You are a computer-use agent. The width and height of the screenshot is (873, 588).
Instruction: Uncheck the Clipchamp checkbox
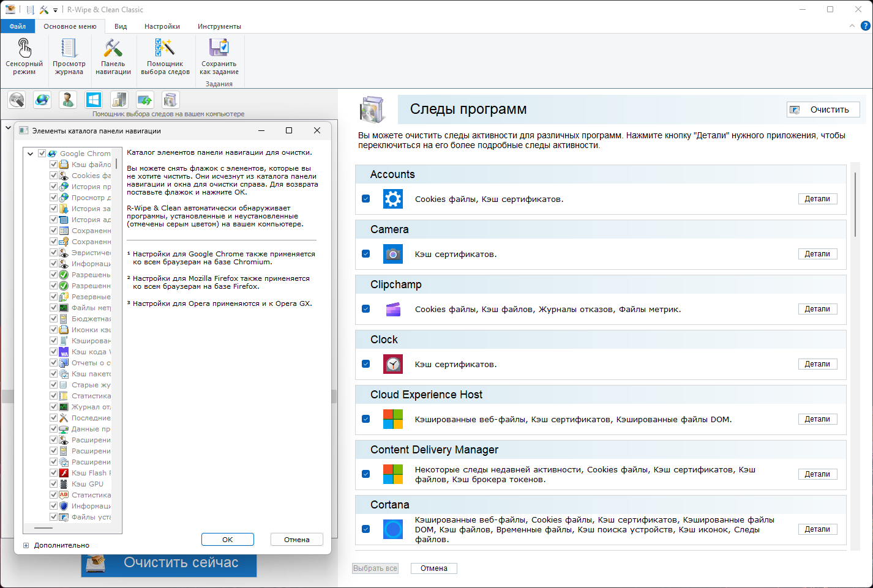(366, 309)
